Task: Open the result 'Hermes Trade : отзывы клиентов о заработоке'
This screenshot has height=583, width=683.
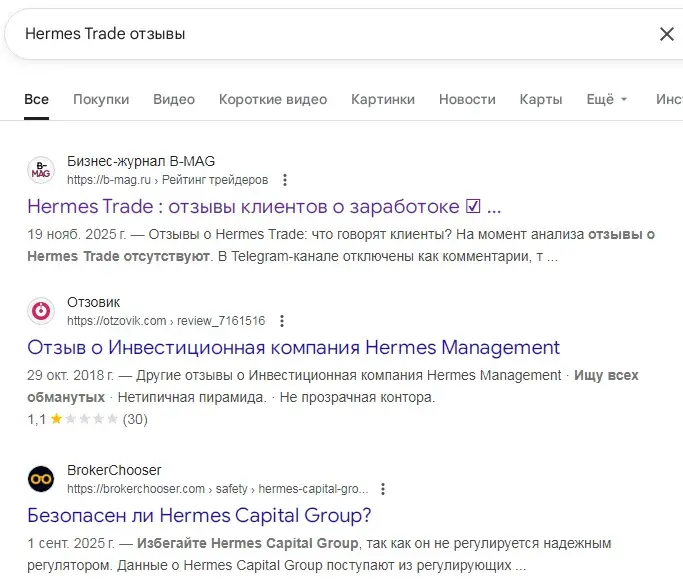Action: point(264,207)
